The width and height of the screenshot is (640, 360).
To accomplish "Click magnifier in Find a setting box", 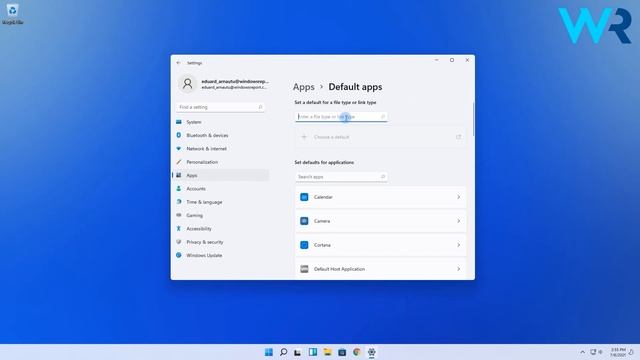I will (x=260, y=107).
